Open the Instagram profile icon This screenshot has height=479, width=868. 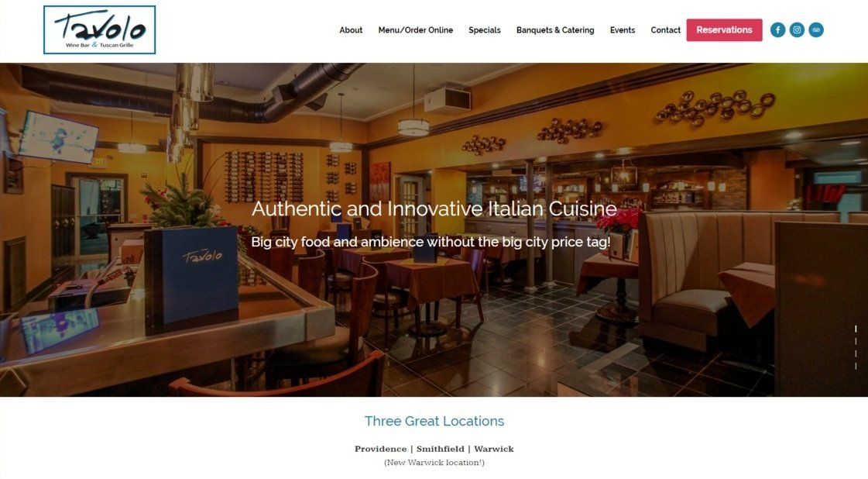click(797, 30)
